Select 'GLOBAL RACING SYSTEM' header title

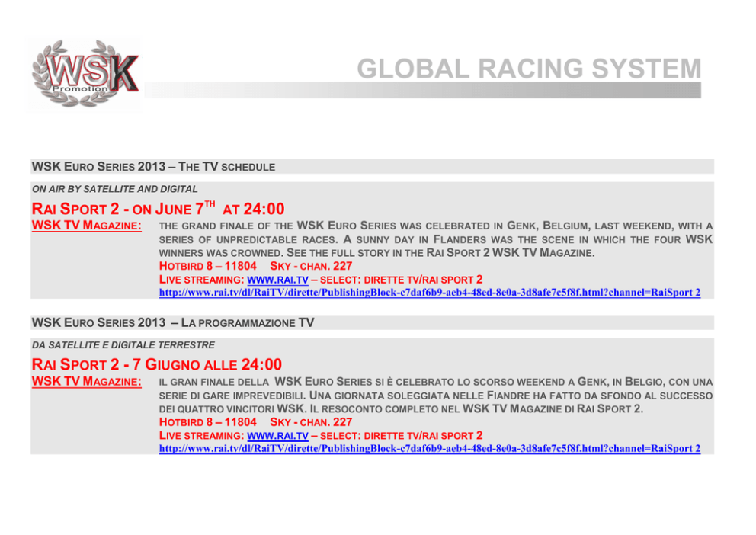[x=529, y=69]
